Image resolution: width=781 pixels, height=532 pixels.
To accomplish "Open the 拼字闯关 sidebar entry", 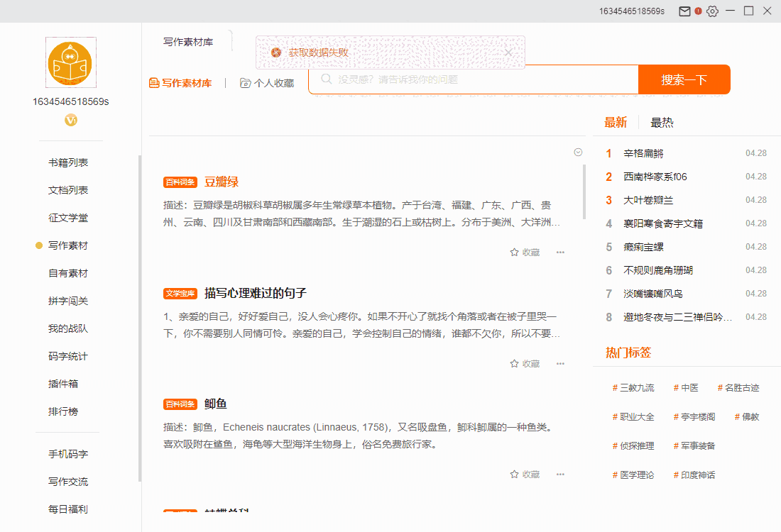I will click(x=68, y=300).
